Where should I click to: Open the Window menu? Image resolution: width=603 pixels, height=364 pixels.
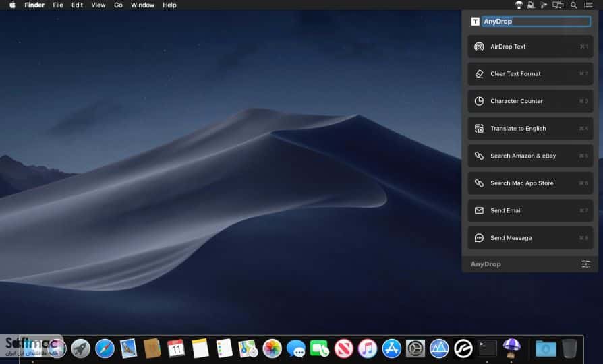pyautogui.click(x=142, y=5)
